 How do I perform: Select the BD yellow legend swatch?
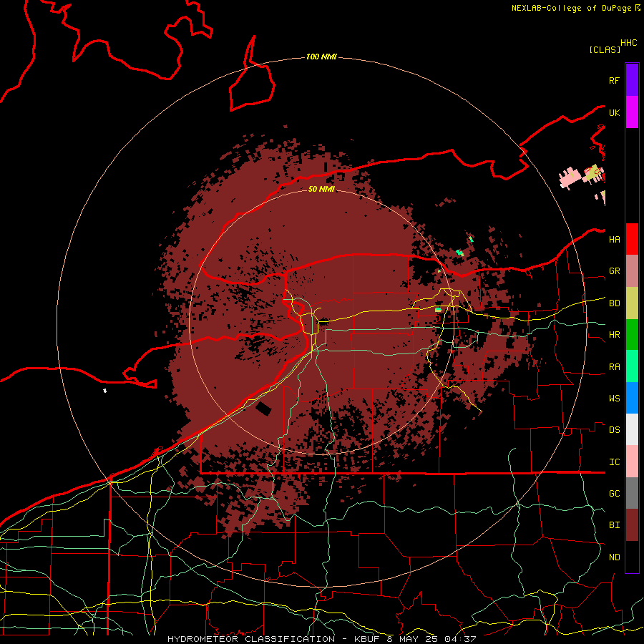(x=632, y=303)
